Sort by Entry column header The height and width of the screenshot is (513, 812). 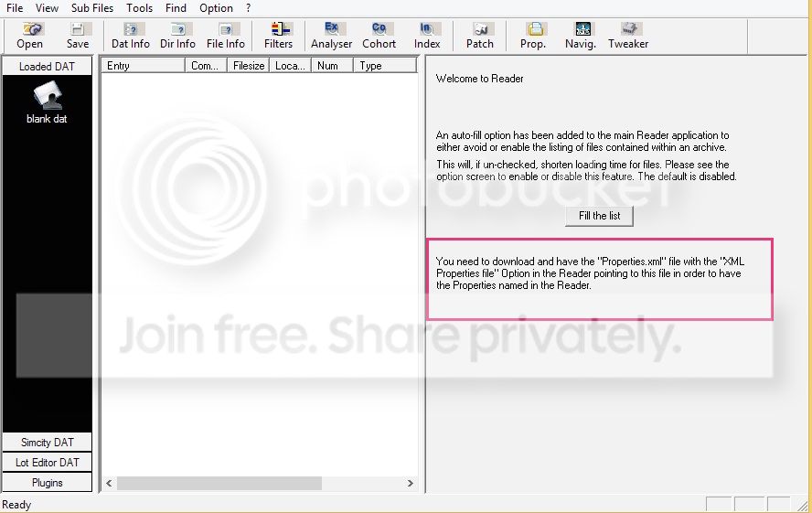[x=144, y=66]
